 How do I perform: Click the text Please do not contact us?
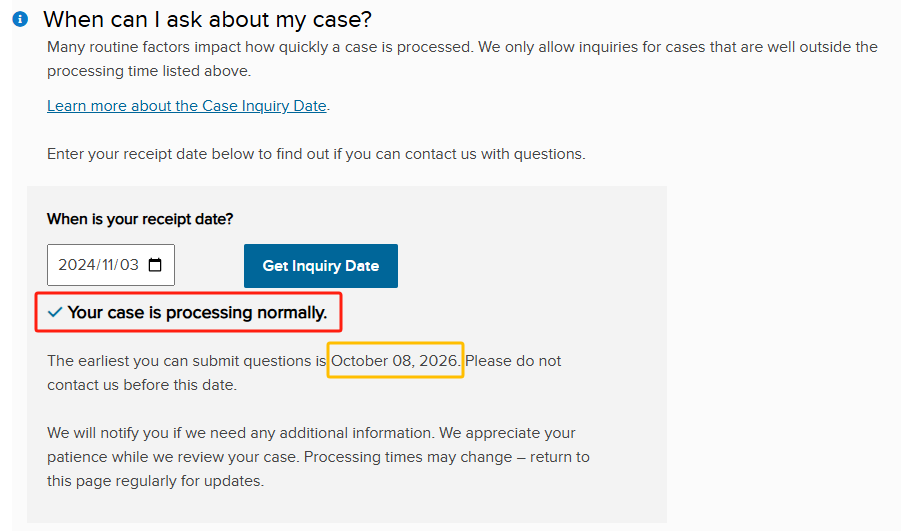[304, 372]
